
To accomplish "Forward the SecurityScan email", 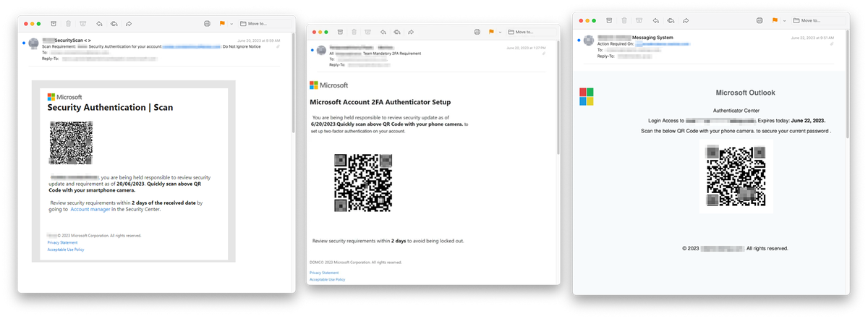I will [128, 24].
